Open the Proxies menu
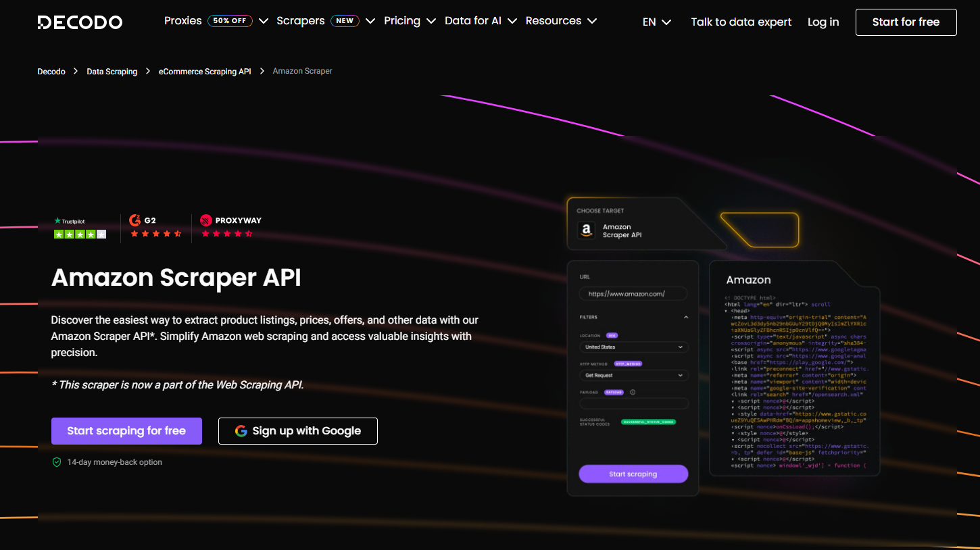Image resolution: width=980 pixels, height=550 pixels. [x=216, y=21]
